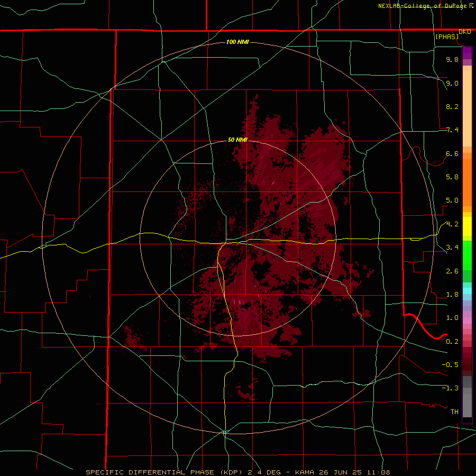Click the 1.8 scale value
476x476 pixels.
(452, 295)
